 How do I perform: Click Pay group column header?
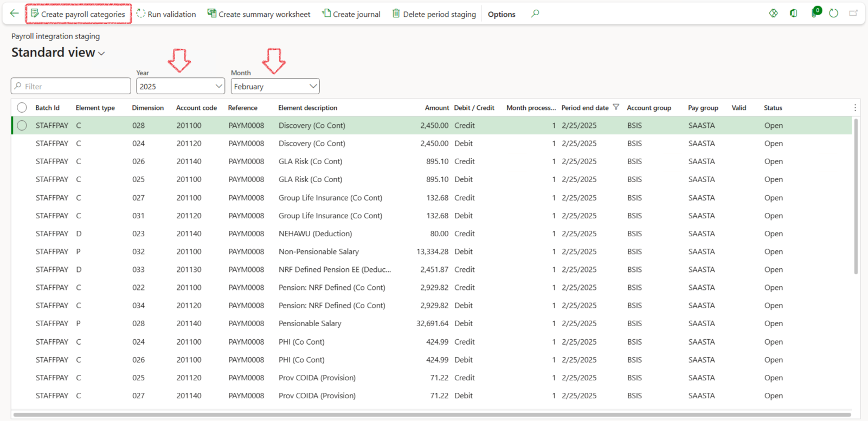[x=703, y=108]
